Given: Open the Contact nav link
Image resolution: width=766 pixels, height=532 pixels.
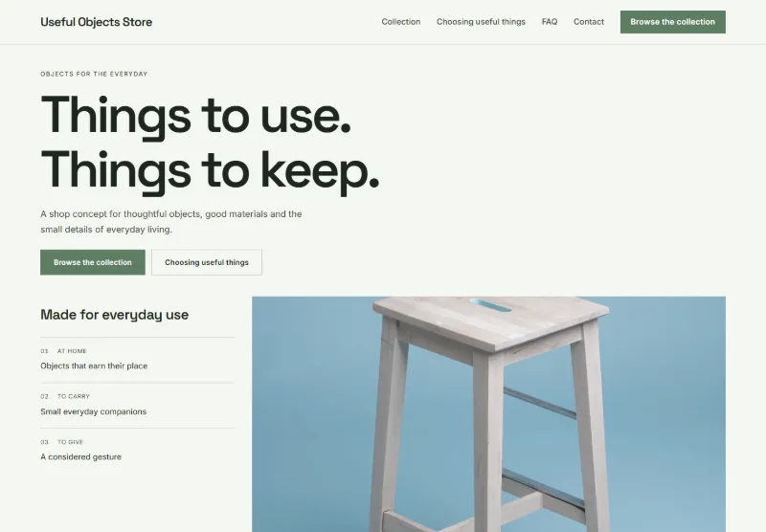Looking at the screenshot, I should [x=589, y=22].
